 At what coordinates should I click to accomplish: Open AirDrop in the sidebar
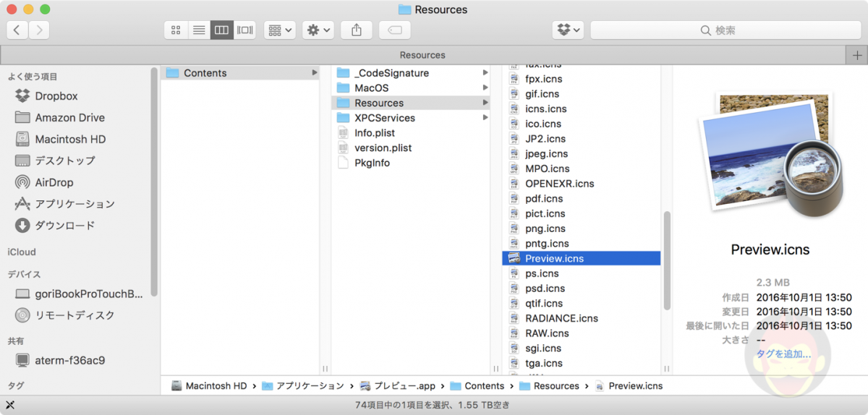(x=54, y=182)
